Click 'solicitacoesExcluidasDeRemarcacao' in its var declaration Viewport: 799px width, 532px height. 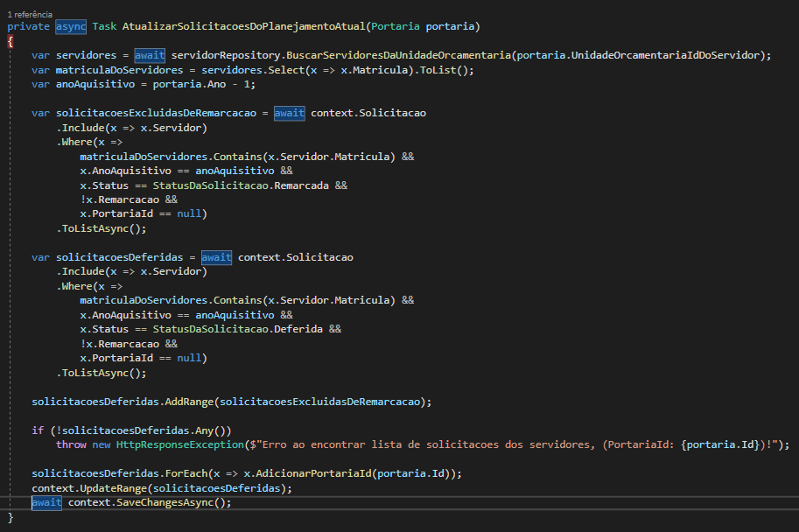pos(156,113)
